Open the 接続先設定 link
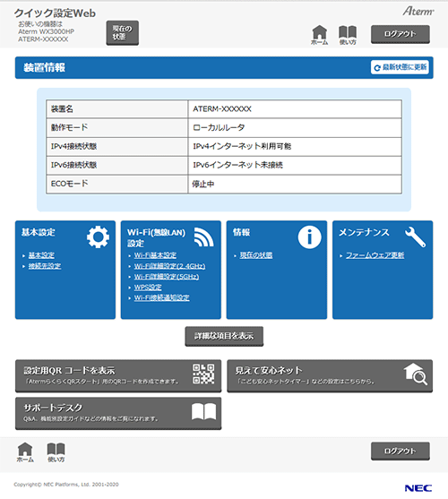The image size is (448, 499). (45, 266)
